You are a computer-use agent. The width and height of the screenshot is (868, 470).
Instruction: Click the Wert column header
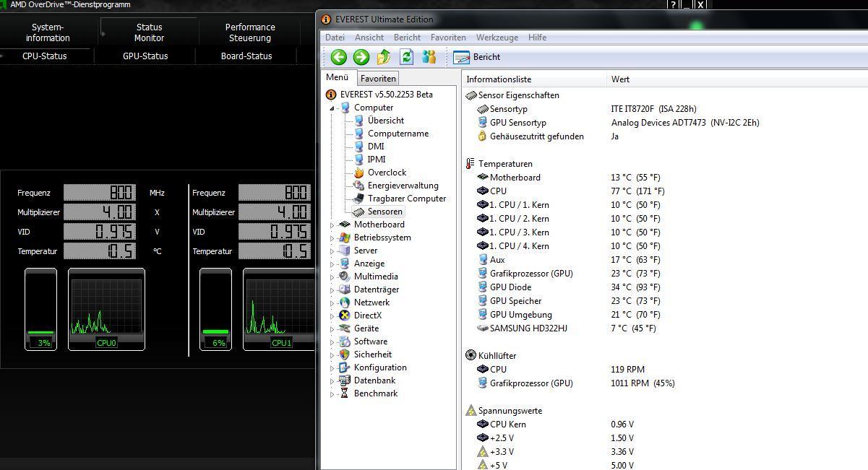tap(737, 79)
